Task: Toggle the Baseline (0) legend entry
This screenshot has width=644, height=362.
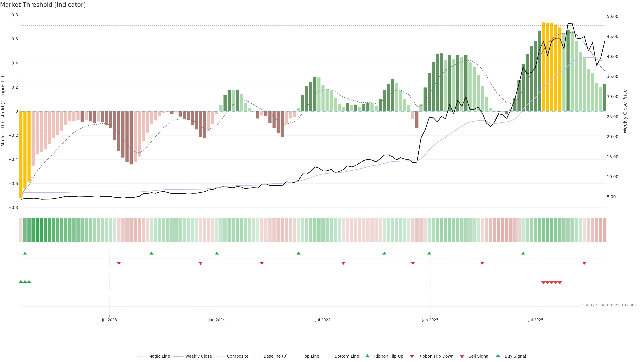Action: (275, 356)
